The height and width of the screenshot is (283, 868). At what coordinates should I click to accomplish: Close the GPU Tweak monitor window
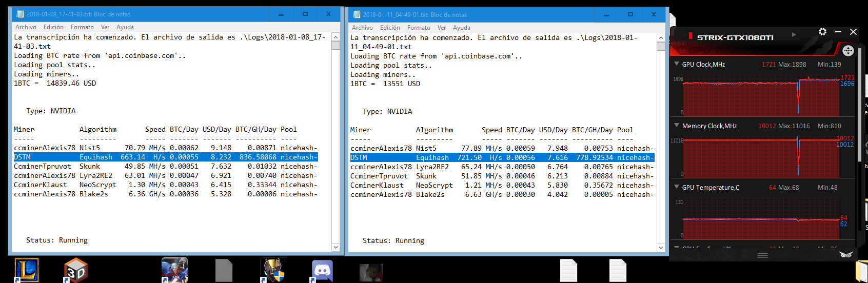[x=853, y=32]
